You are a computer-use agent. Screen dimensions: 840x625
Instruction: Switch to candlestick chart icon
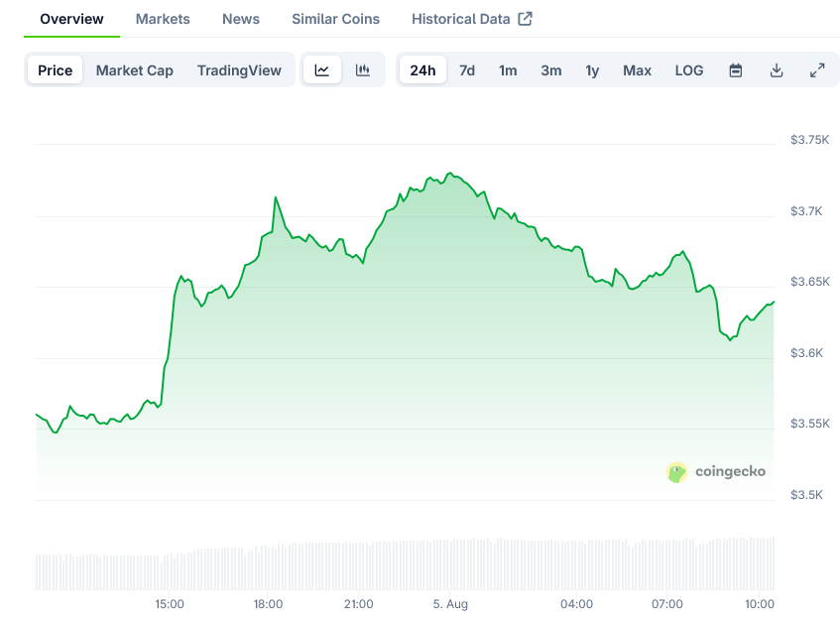[x=363, y=70]
